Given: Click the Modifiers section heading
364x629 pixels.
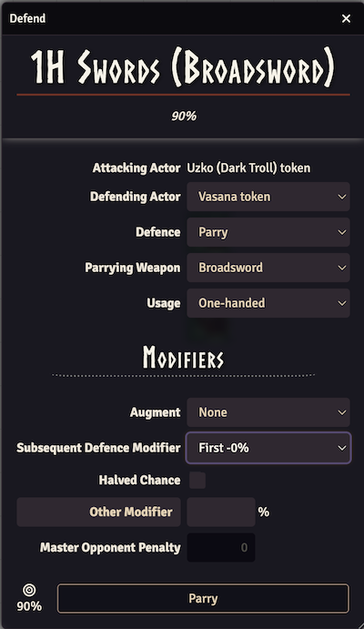Looking at the screenshot, I should [x=183, y=358].
